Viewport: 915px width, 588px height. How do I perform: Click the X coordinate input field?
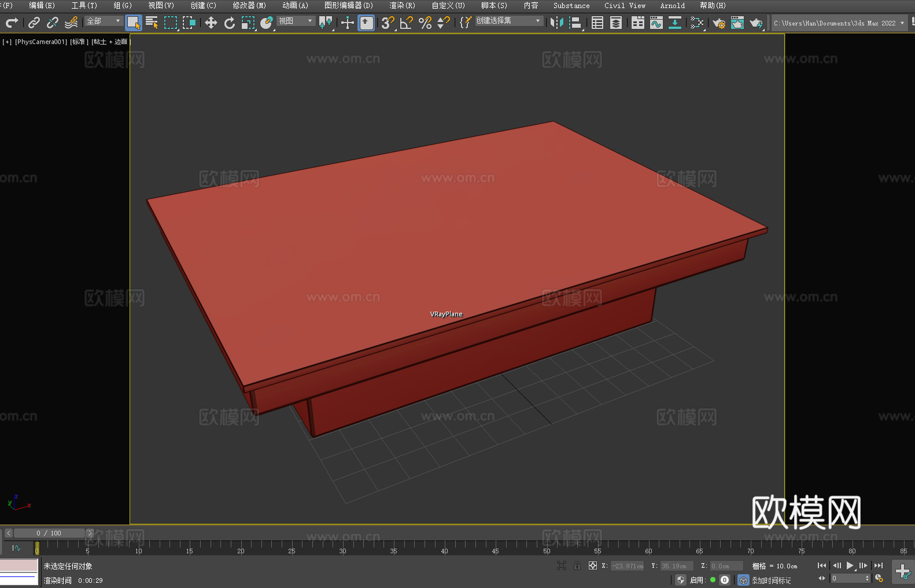click(x=628, y=566)
